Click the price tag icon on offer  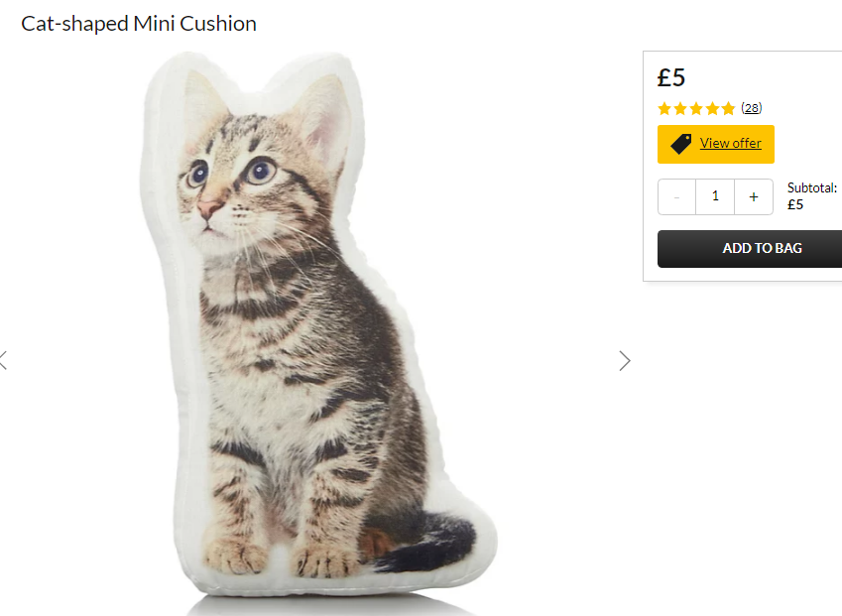coord(681,144)
